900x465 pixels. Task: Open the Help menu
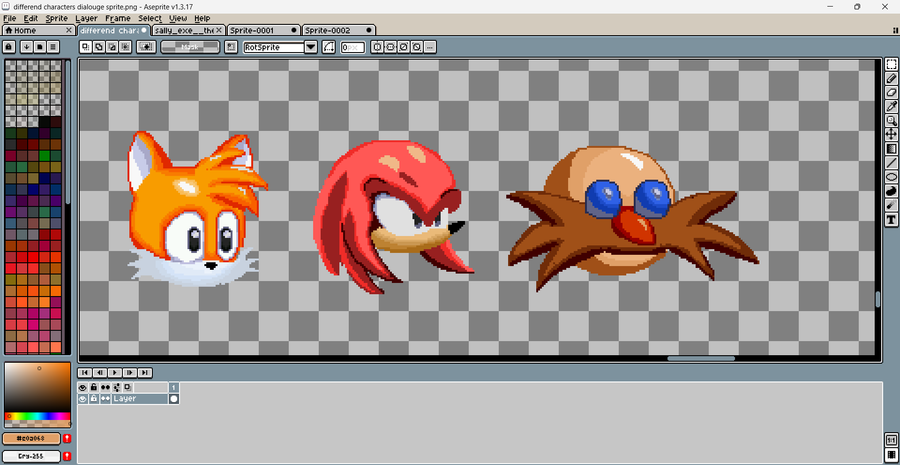coord(202,18)
